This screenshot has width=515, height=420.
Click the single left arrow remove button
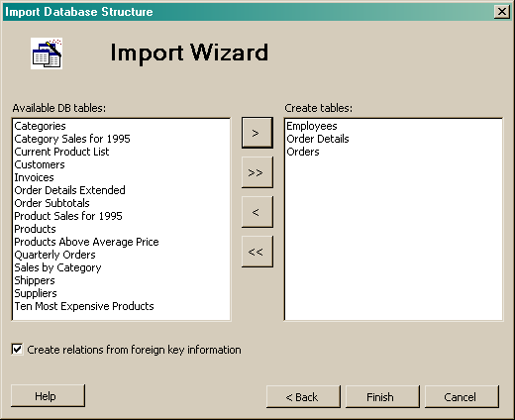257,212
